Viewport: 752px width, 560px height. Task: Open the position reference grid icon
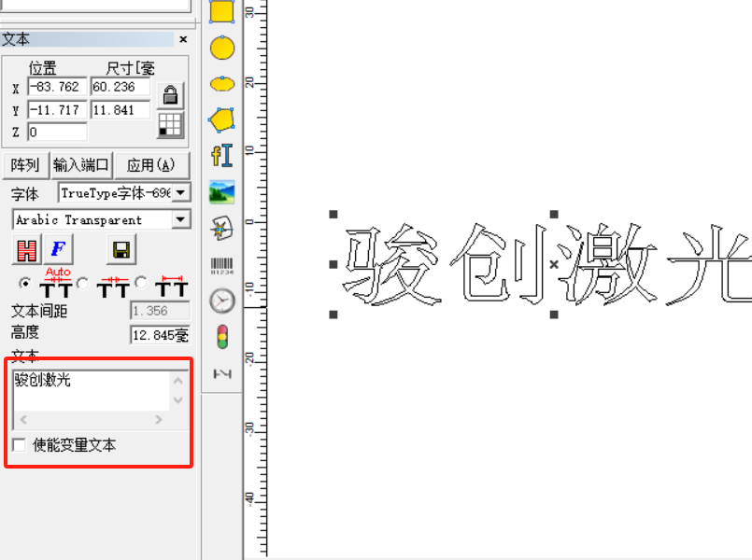[x=170, y=125]
